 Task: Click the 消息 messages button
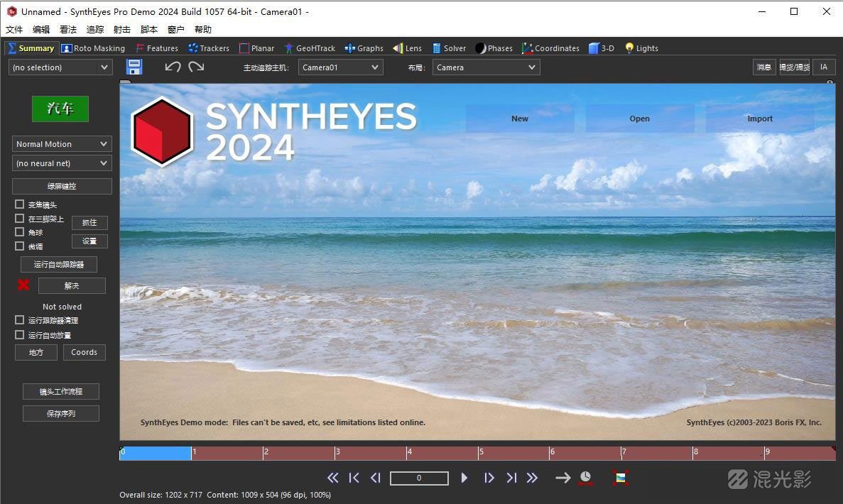[x=764, y=67]
